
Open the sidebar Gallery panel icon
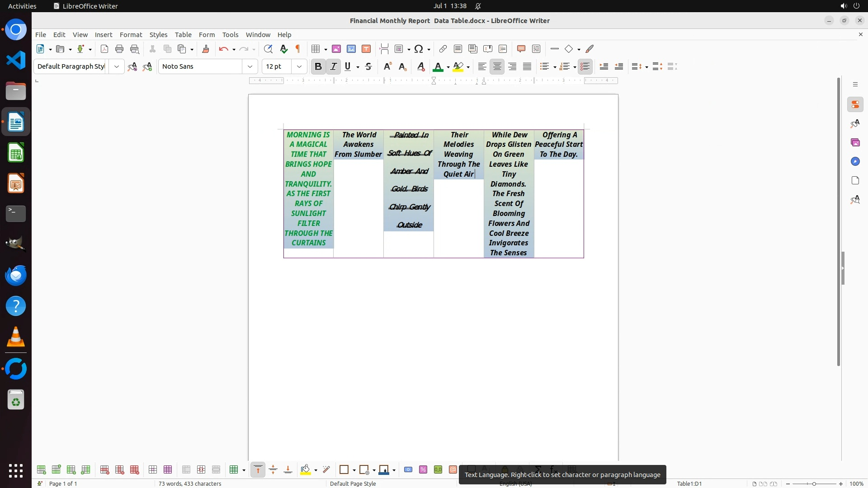855,143
